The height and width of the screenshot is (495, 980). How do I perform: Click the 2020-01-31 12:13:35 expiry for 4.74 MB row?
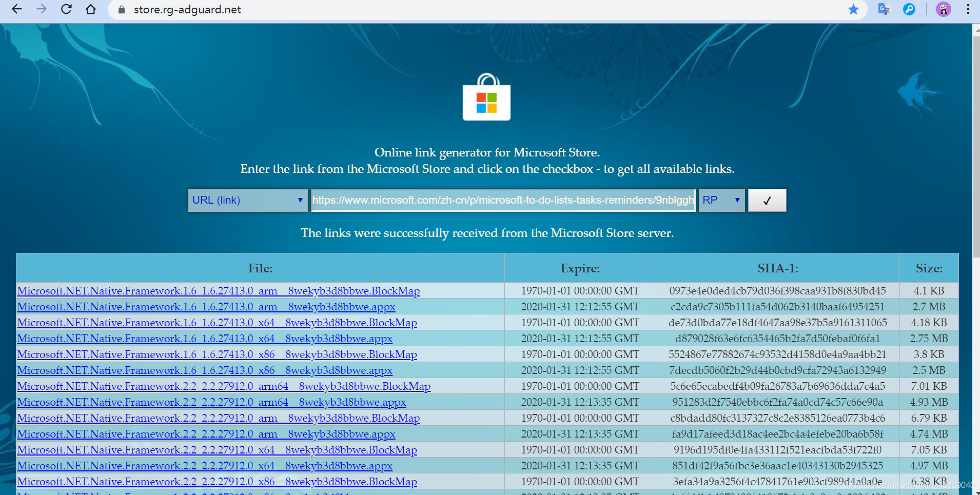[580, 434]
